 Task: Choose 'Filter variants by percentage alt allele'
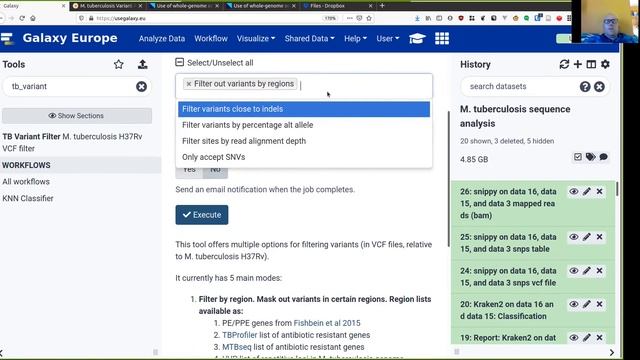coord(304,125)
